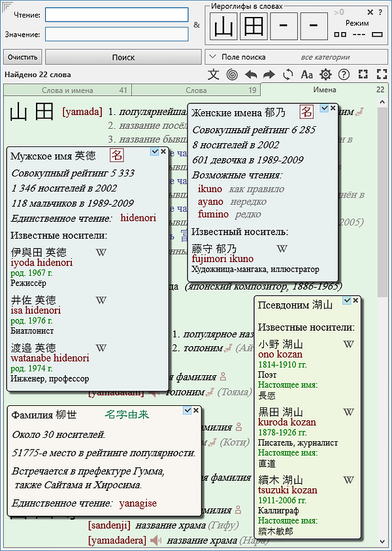This screenshot has width=392, height=551.
Task: Toggle pin checkmark on Псевдоним popup
Action: tap(347, 301)
